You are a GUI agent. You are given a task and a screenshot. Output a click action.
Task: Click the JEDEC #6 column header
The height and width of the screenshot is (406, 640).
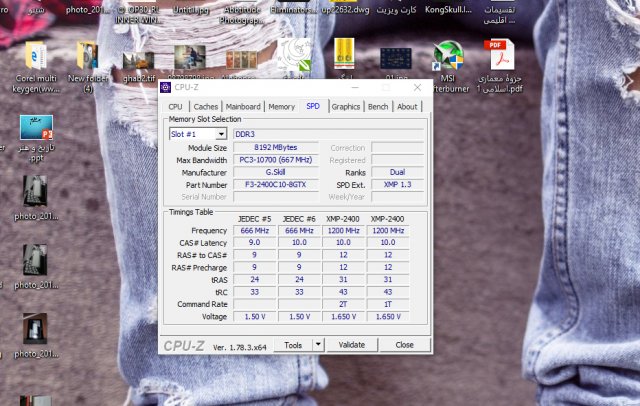tap(299, 219)
